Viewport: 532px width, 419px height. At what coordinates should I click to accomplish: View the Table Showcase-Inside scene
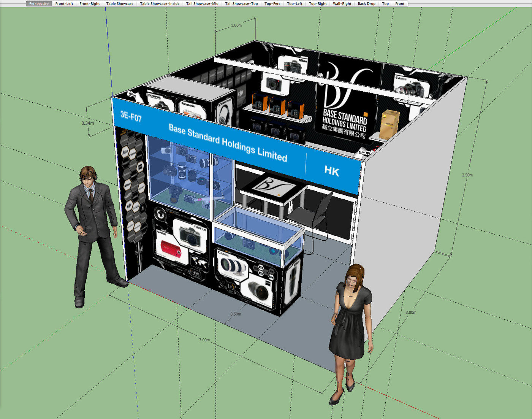point(159,3)
